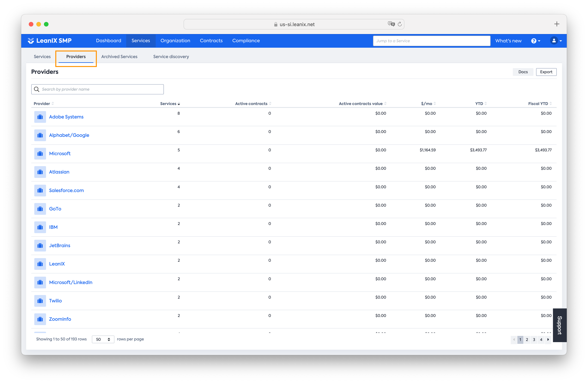Screen dimensions: 588x383
Task: Switch to the Archived Services tab
Action: coord(119,57)
